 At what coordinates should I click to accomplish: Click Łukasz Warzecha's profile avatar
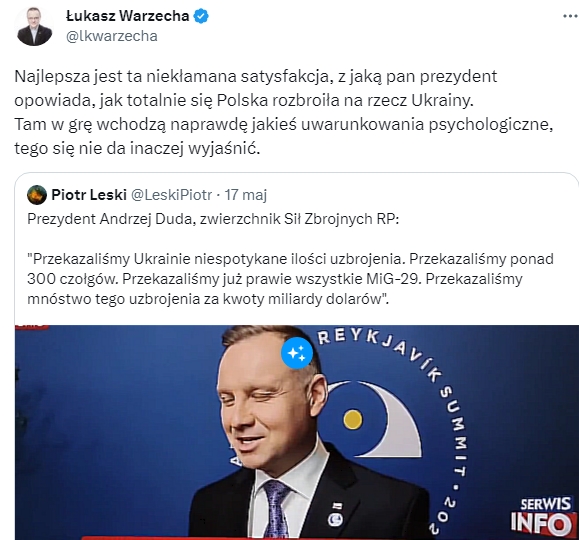pyautogui.click(x=34, y=26)
